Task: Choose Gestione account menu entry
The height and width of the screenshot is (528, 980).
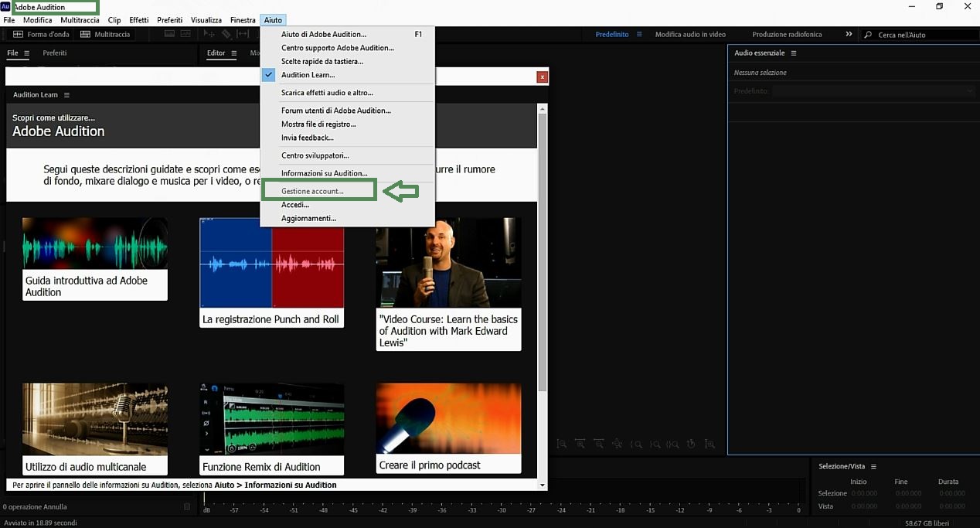Action: [347, 191]
